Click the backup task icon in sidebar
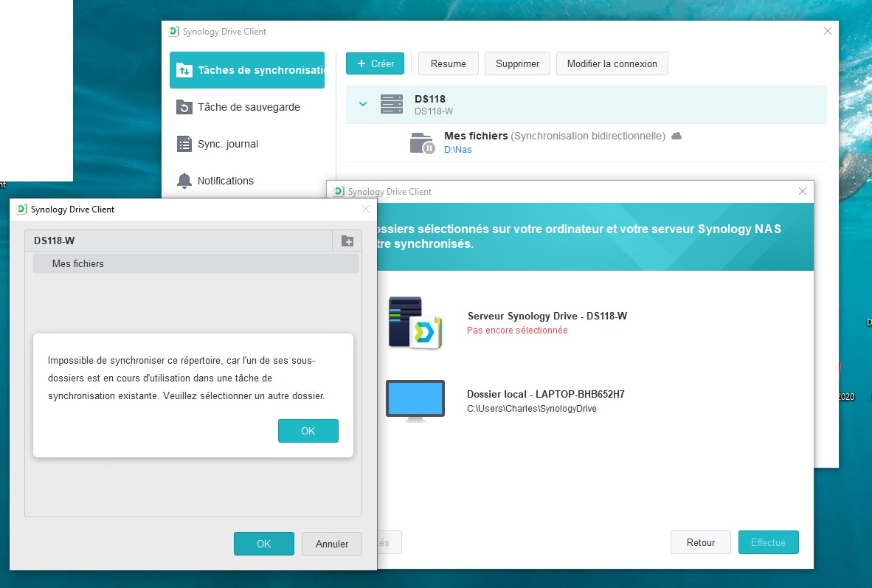 pos(184,107)
